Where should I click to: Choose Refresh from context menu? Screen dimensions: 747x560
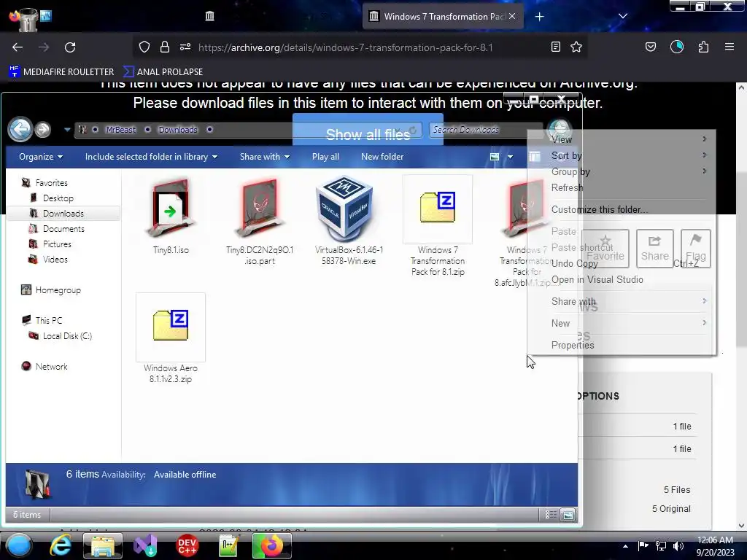pyautogui.click(x=621, y=187)
